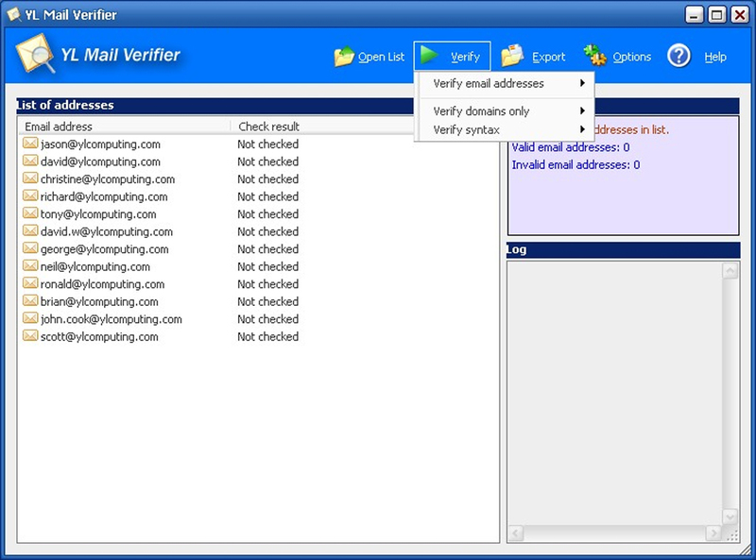
Task: Click the envelope icon beside george@ylcomputing.com
Action: [x=30, y=248]
